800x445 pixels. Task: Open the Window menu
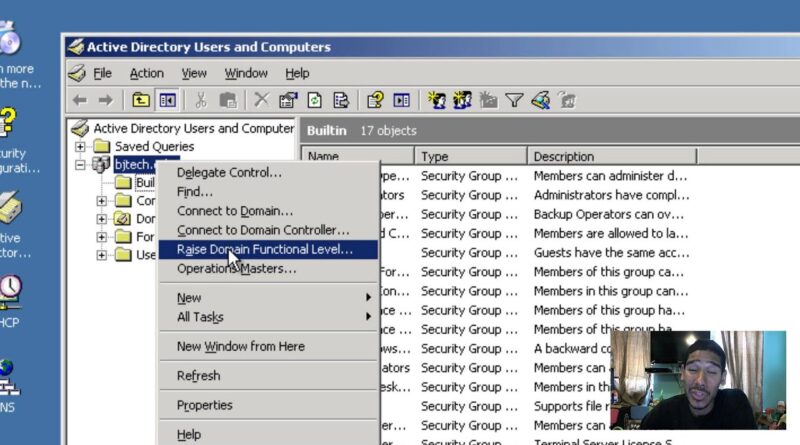coord(246,73)
